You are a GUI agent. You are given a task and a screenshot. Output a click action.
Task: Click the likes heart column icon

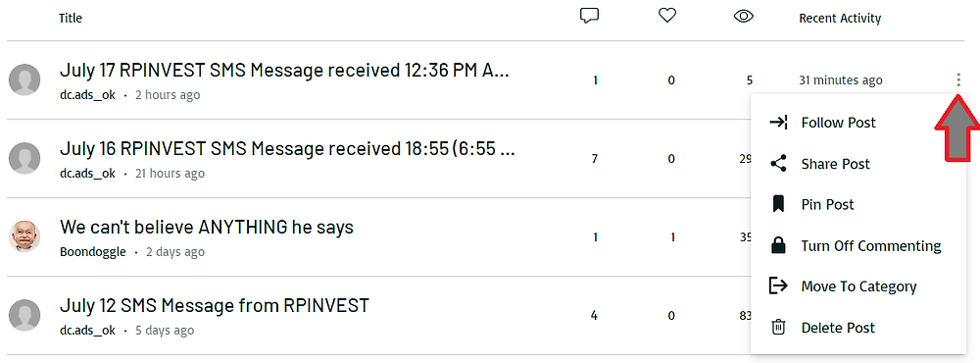[667, 16]
